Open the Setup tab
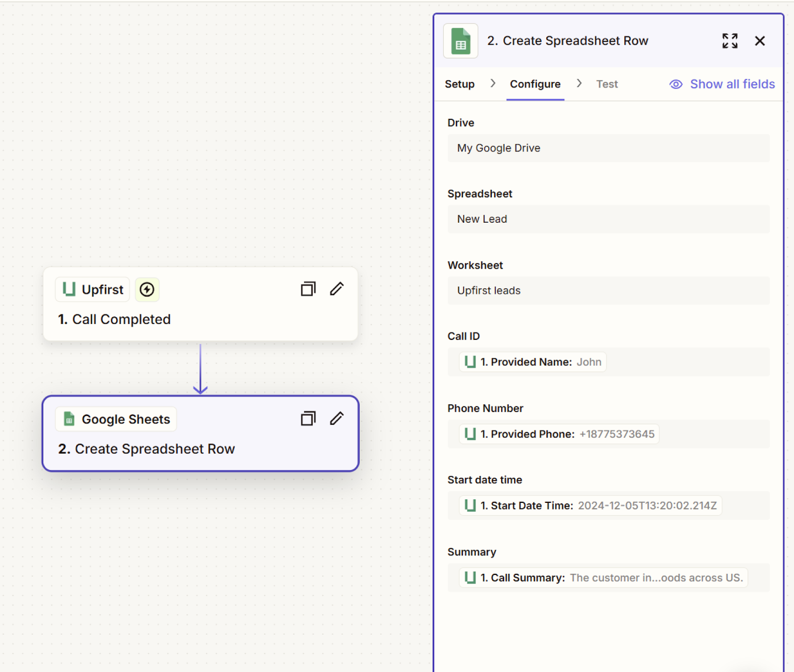The width and height of the screenshot is (794, 672). [460, 84]
